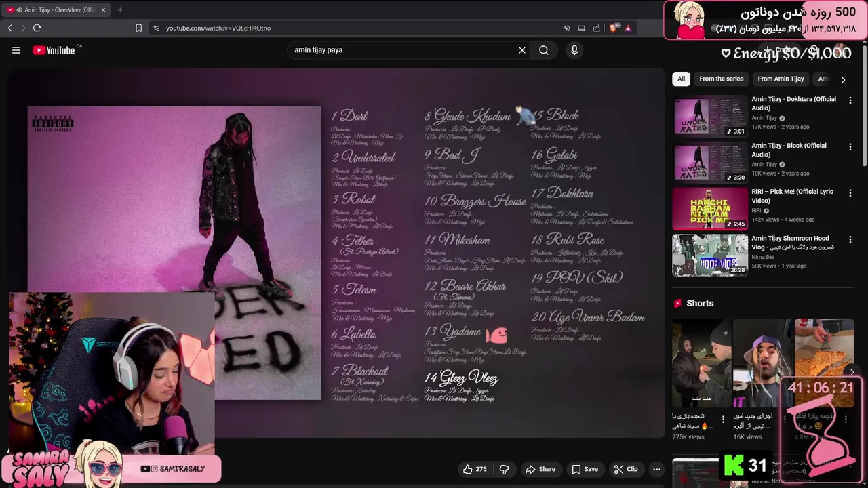This screenshot has height=488, width=868.
Task: Open Dokhtara Official Audio video thumbnail
Action: [710, 115]
